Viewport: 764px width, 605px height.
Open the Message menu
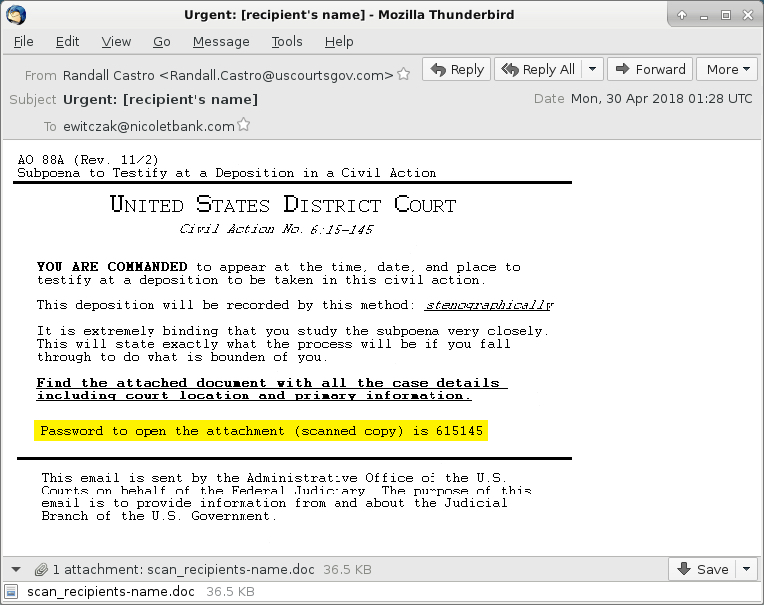[x=221, y=42]
